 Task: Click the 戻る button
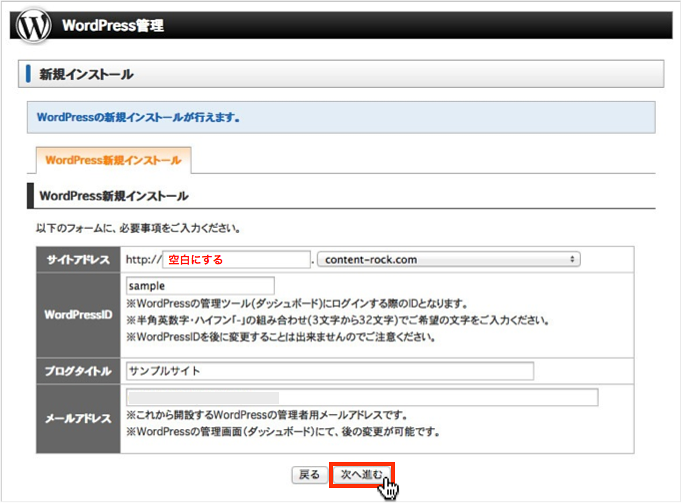[x=309, y=474]
